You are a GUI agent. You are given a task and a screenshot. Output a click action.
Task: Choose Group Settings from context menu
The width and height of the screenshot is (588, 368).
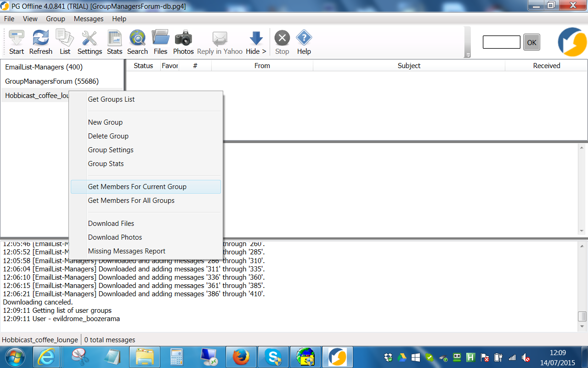coord(146,150)
